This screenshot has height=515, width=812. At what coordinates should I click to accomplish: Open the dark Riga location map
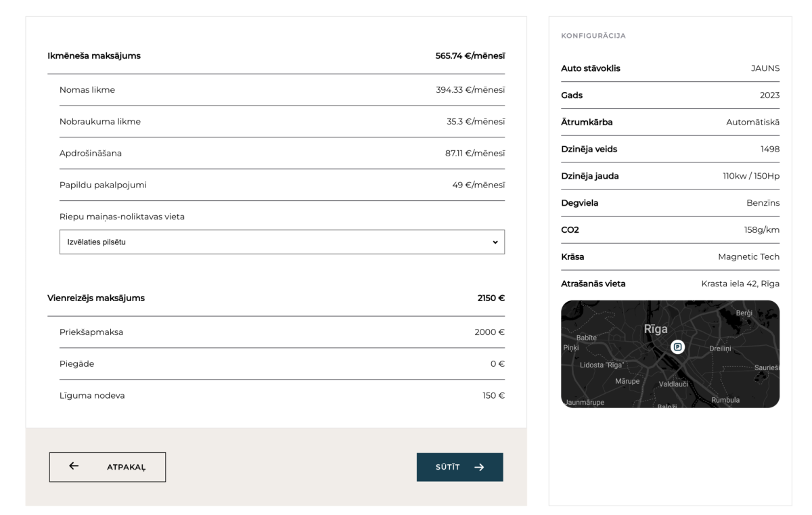671,354
